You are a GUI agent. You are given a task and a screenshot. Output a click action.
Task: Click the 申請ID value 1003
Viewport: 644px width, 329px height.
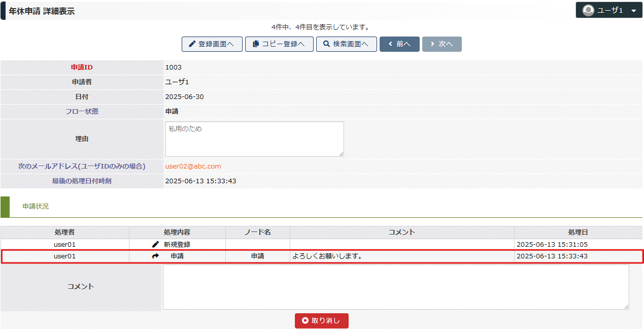(x=174, y=68)
